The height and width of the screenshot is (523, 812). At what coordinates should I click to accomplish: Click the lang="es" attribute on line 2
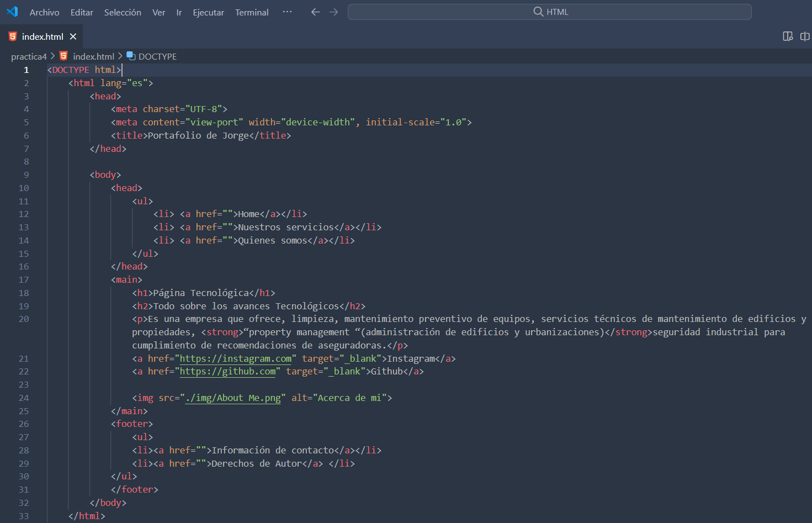[x=124, y=83]
